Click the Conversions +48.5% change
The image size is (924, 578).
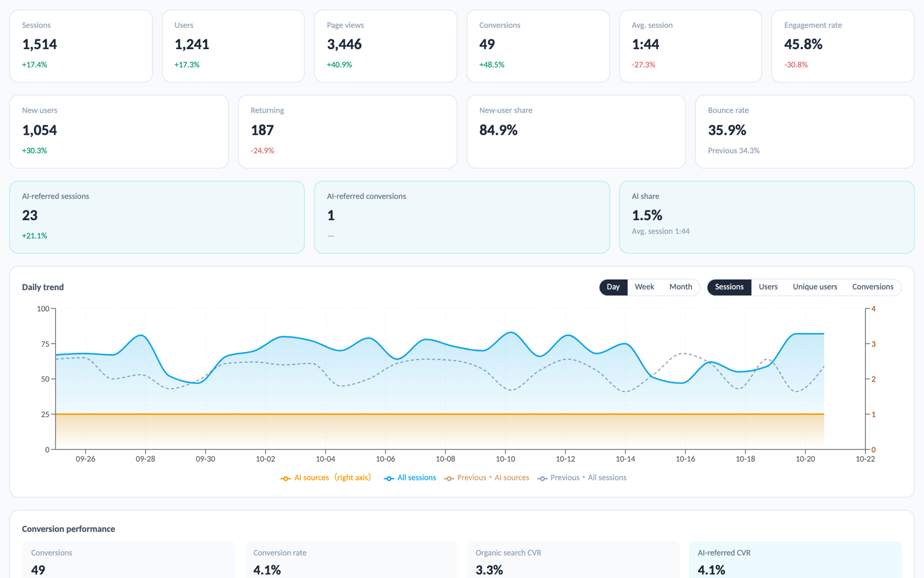tap(492, 65)
